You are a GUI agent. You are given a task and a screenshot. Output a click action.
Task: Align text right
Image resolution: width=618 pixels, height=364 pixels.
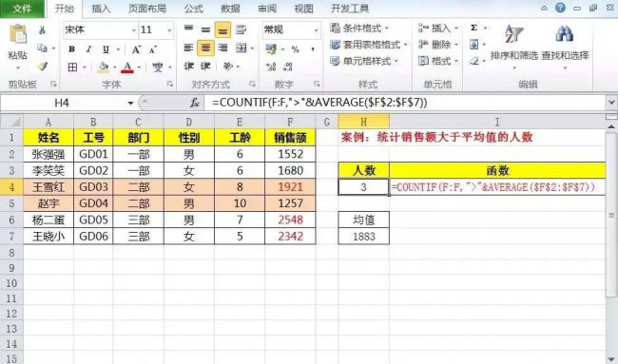[x=222, y=48]
